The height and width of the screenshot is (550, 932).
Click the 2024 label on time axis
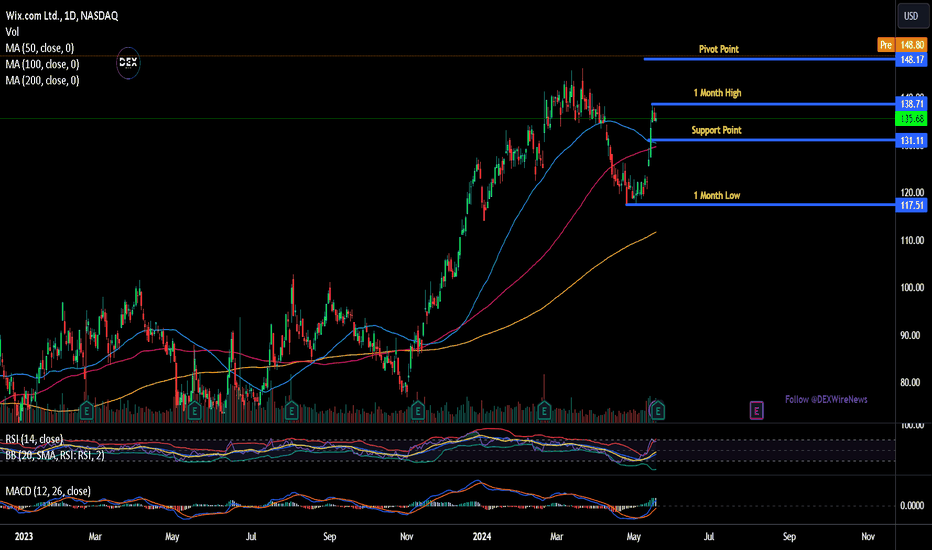pyautogui.click(x=481, y=536)
